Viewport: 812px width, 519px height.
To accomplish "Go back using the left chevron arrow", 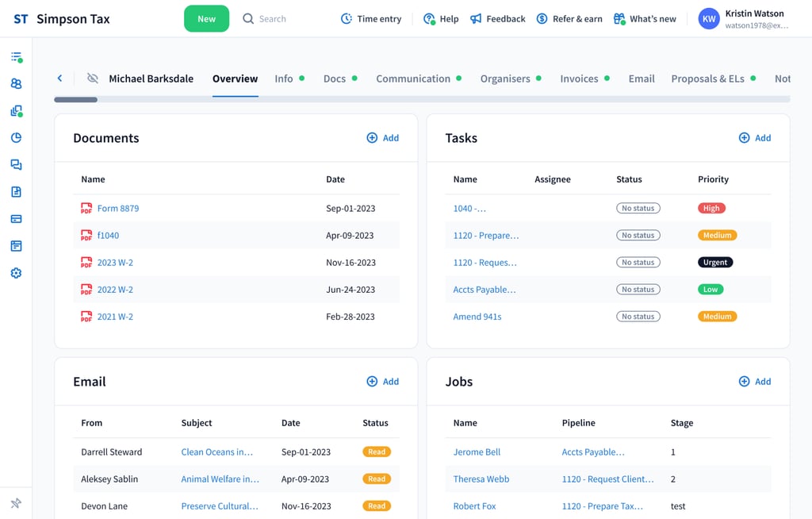I will click(x=59, y=79).
